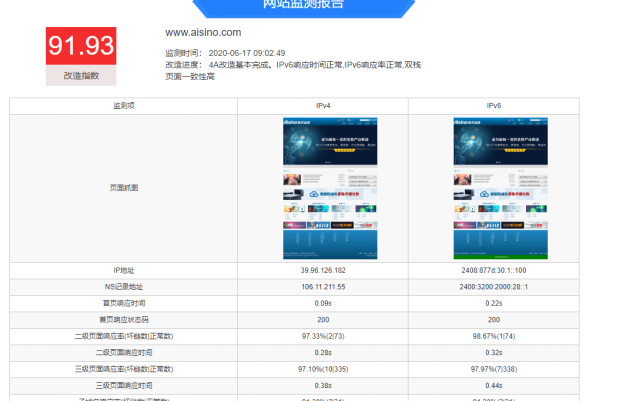Click the IPv4 address 39.96.126.182

tap(323, 270)
